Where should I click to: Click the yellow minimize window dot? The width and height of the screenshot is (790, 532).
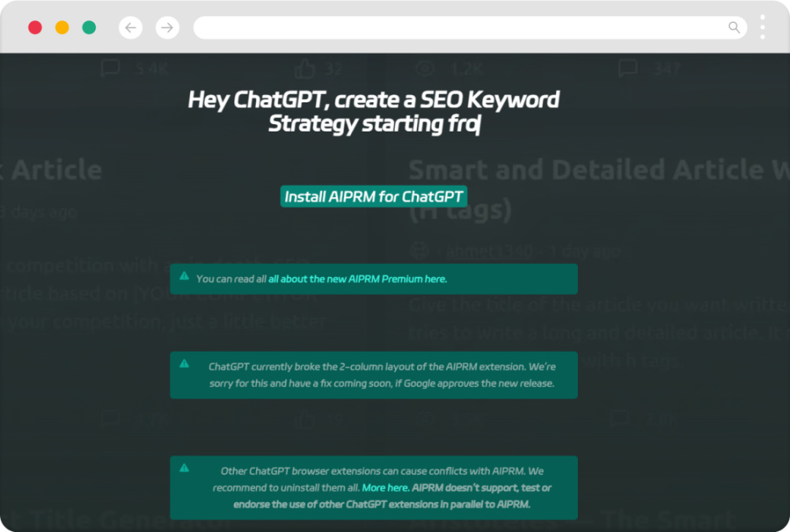(62, 27)
